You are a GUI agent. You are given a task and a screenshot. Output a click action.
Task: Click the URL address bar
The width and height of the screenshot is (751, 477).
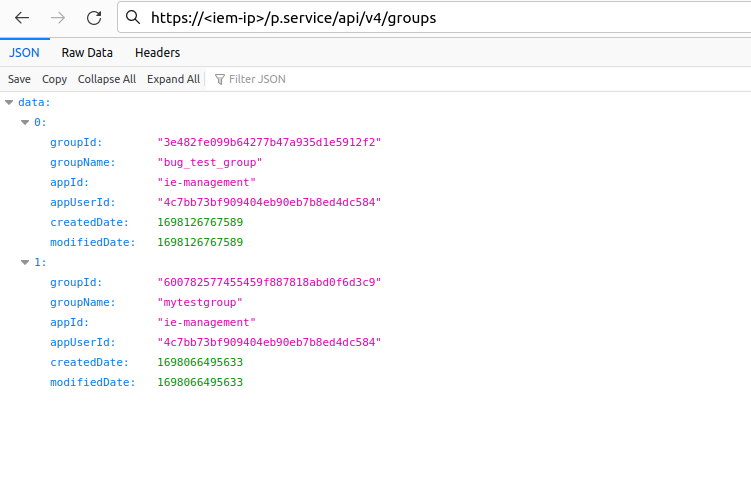(400, 18)
